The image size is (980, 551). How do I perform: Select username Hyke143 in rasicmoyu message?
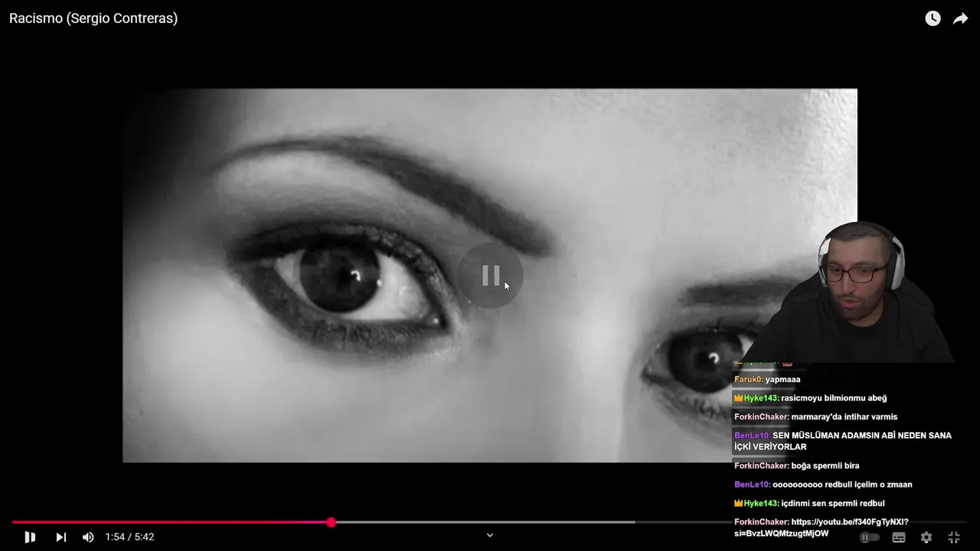[x=761, y=398]
